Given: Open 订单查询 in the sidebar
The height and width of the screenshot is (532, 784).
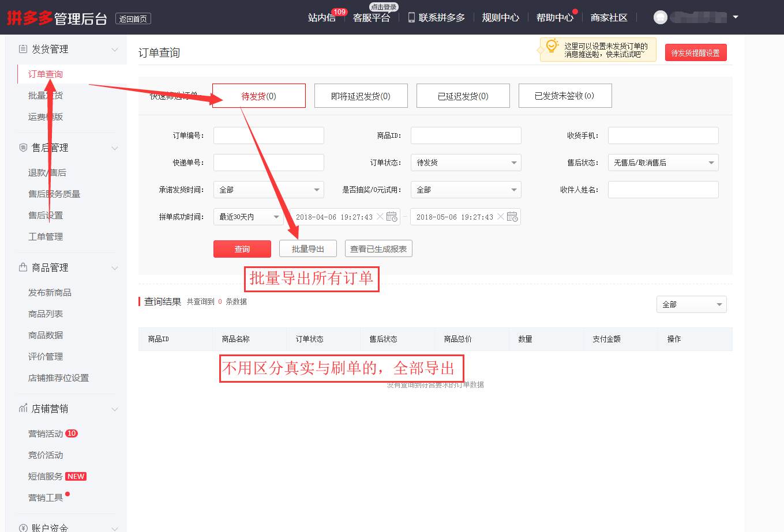Looking at the screenshot, I should [46, 74].
